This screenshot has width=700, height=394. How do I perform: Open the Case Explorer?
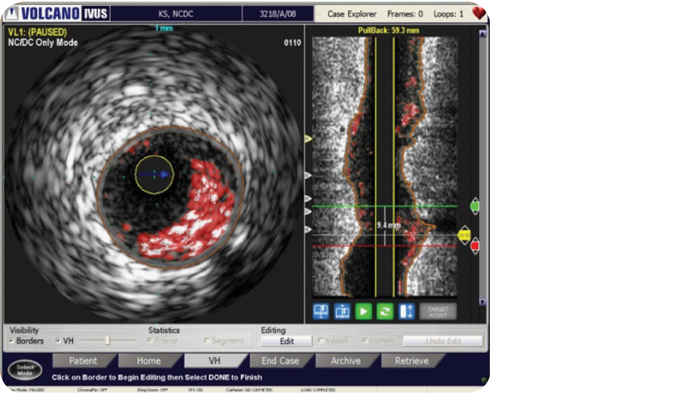pyautogui.click(x=352, y=14)
